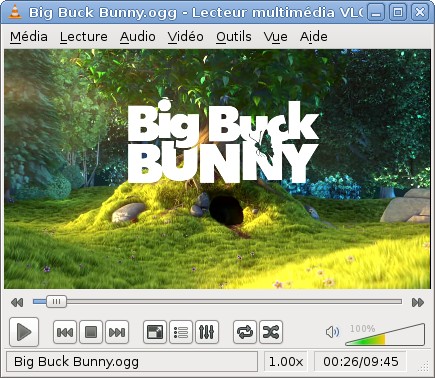This screenshot has height=378, width=435.
Task: Step backward with the rewind arrows
Action: click(x=17, y=302)
